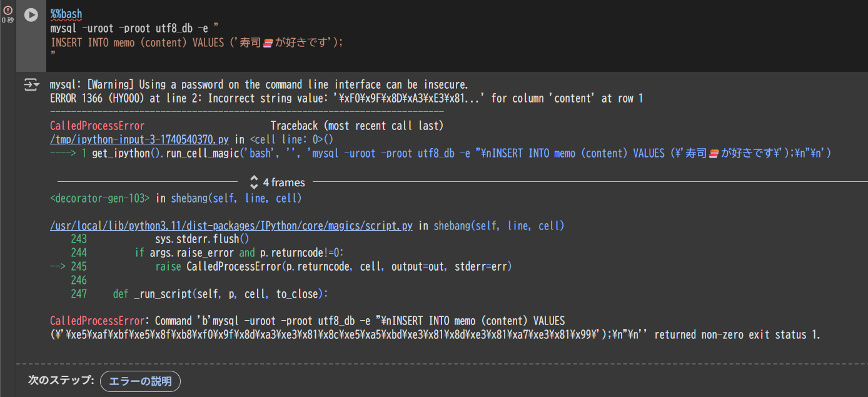
Task: Click the ERROR 1366 incorrect string message
Action: click(x=250, y=98)
